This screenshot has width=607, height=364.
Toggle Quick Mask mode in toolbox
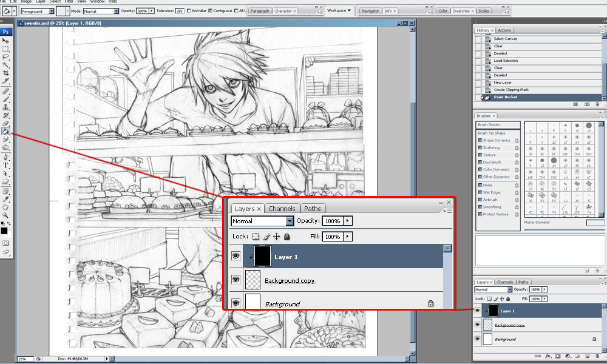(5, 243)
